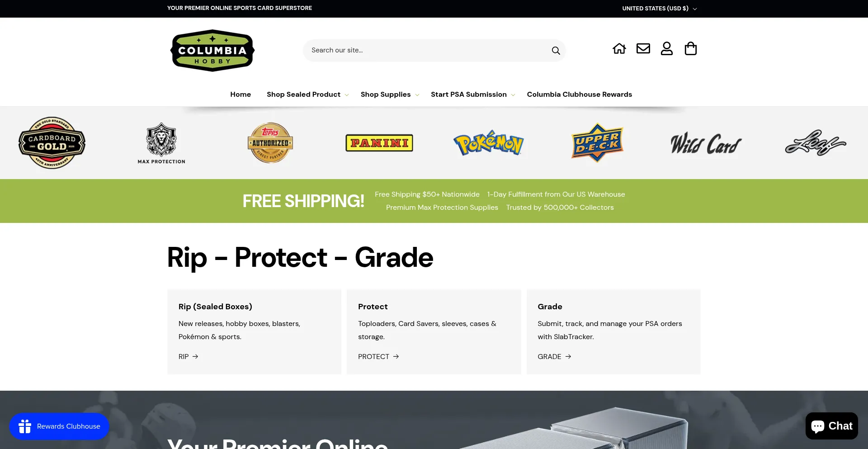The height and width of the screenshot is (449, 868).
Task: Open the Rewards Clubhouse gift widget
Action: point(59,426)
